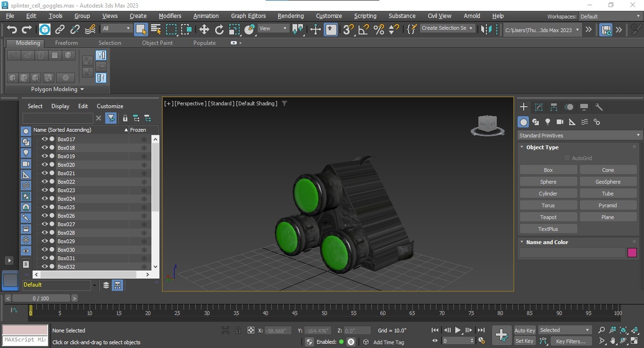Switch to Lights category in Create panel
The height and width of the screenshot is (348, 644).
pos(547,121)
